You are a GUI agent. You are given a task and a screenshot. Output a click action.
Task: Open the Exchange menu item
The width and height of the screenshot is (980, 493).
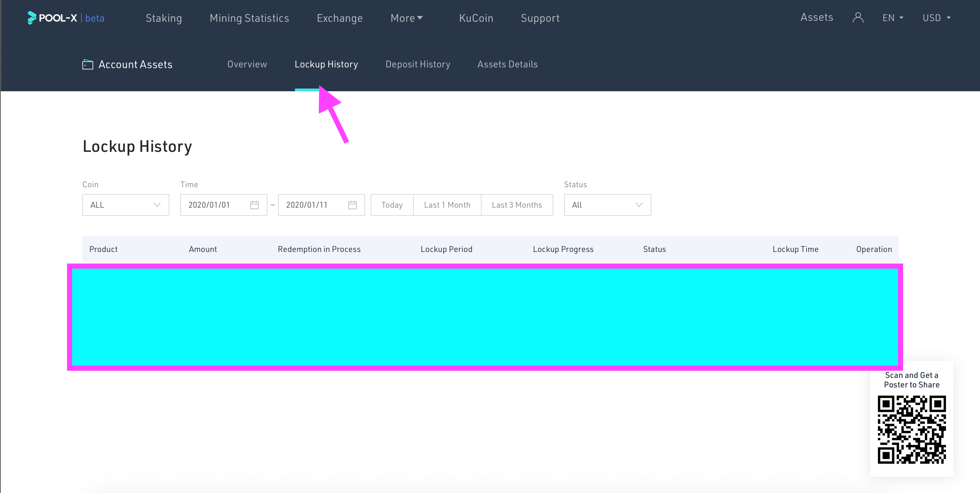pos(340,18)
